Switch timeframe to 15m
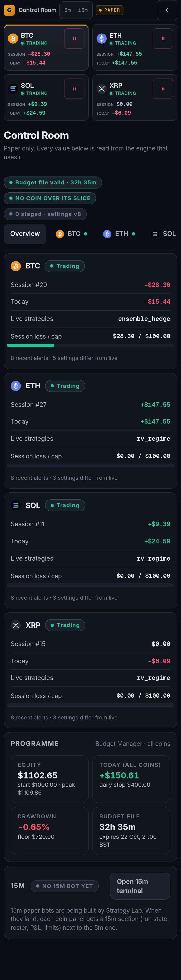This screenshot has width=181, height=980. [83, 10]
